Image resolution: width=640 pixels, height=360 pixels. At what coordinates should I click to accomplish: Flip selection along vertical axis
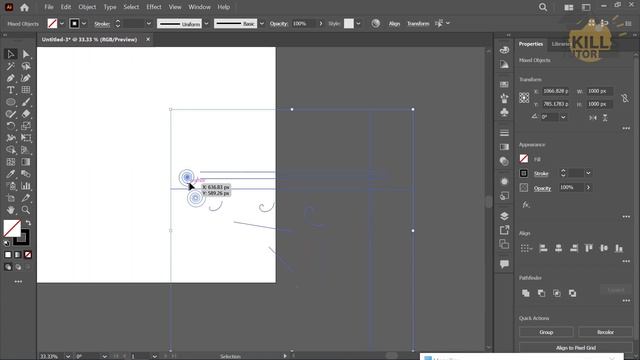[x=605, y=118]
